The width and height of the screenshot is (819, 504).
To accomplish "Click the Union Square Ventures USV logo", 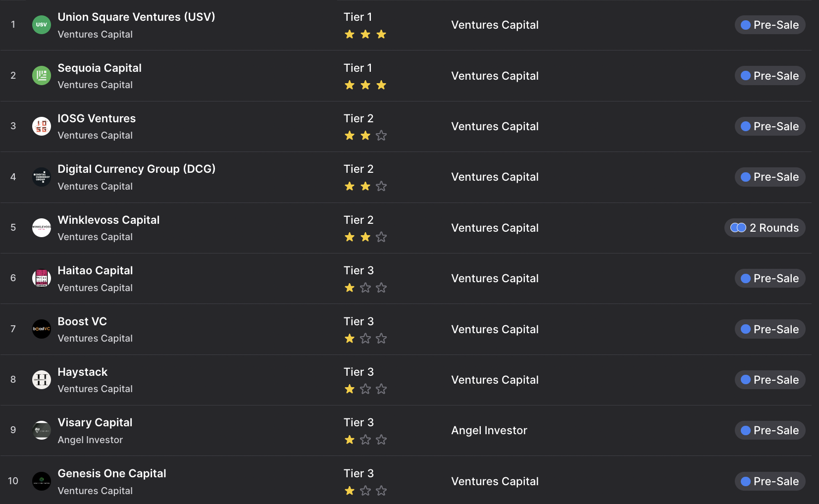I will (x=42, y=25).
